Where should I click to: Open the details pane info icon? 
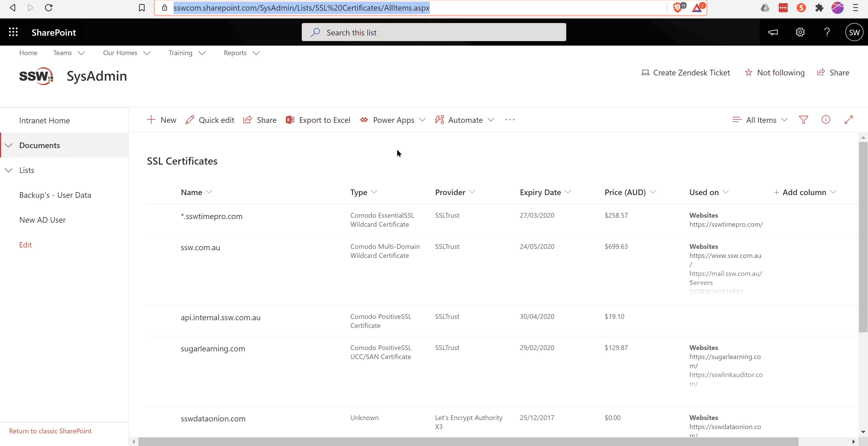coord(826,120)
